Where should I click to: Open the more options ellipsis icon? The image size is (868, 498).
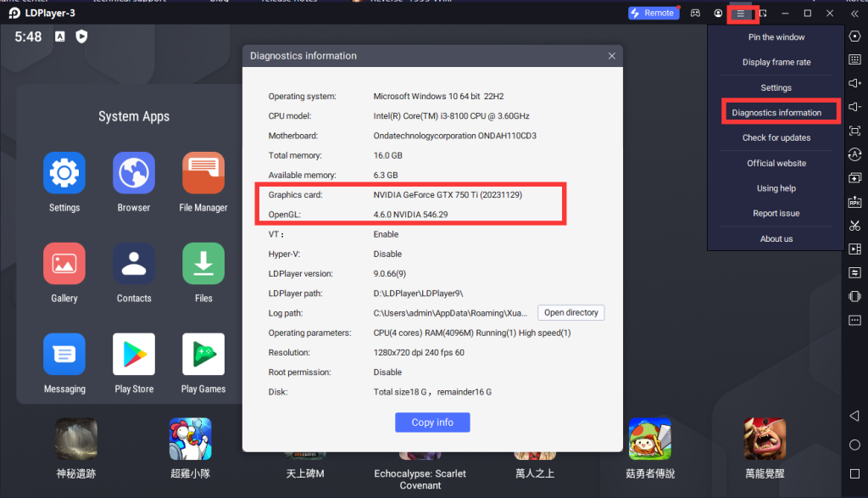tap(854, 320)
